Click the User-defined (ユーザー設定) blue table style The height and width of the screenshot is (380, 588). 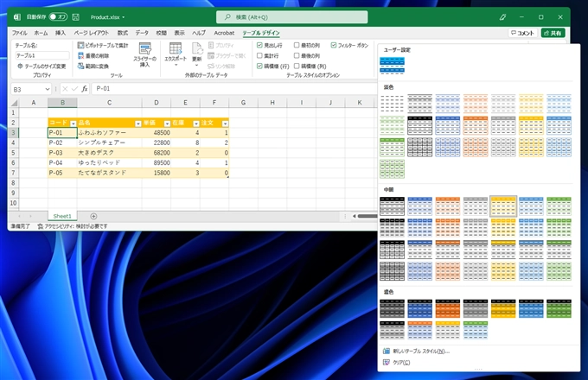(x=392, y=66)
